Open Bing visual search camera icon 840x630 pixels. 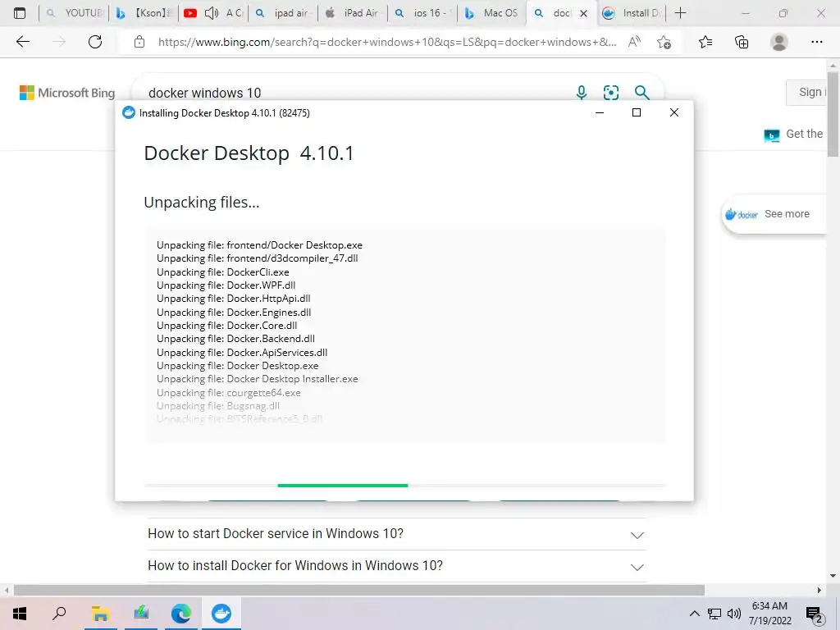610,93
